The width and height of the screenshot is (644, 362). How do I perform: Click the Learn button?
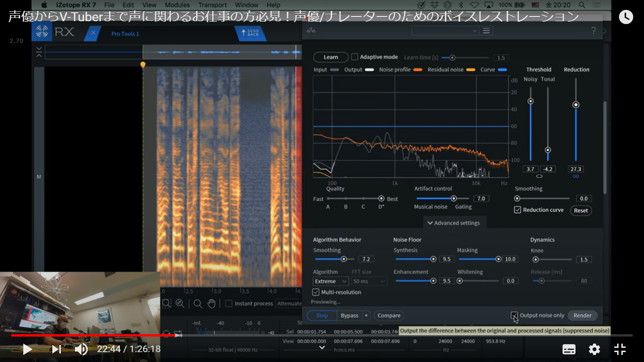coord(331,57)
